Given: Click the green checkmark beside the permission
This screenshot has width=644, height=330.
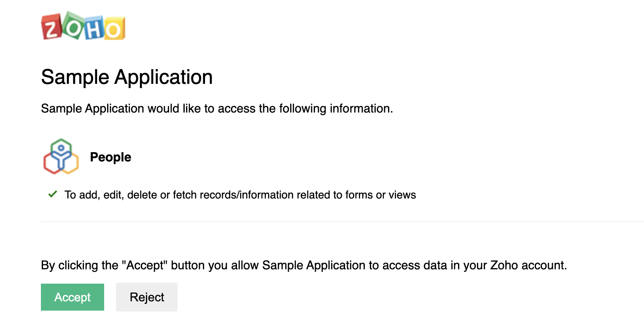Looking at the screenshot, I should point(53,194).
